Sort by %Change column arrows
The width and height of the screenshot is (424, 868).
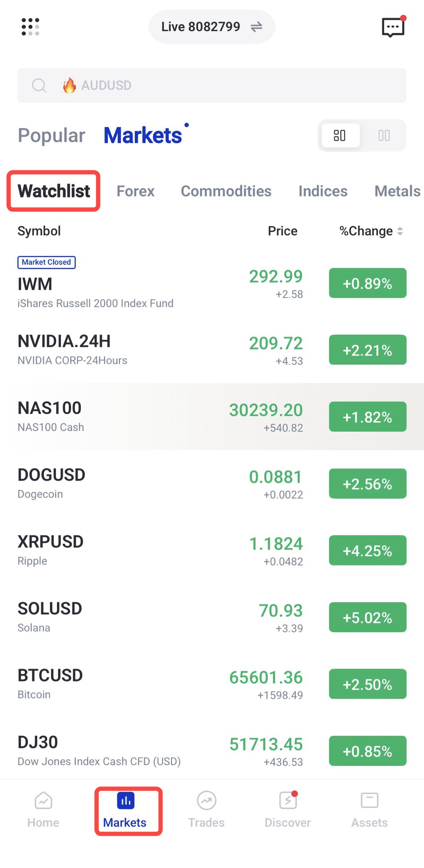[x=400, y=231]
